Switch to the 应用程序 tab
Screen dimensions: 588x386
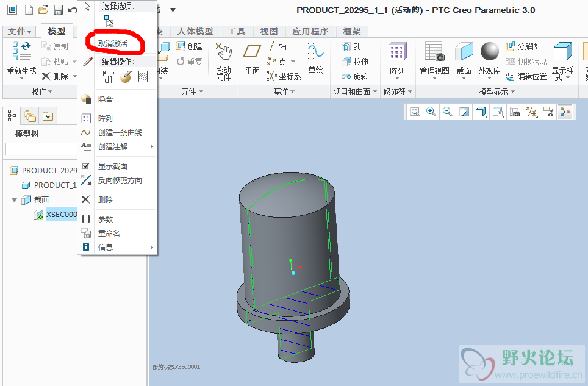pos(310,32)
